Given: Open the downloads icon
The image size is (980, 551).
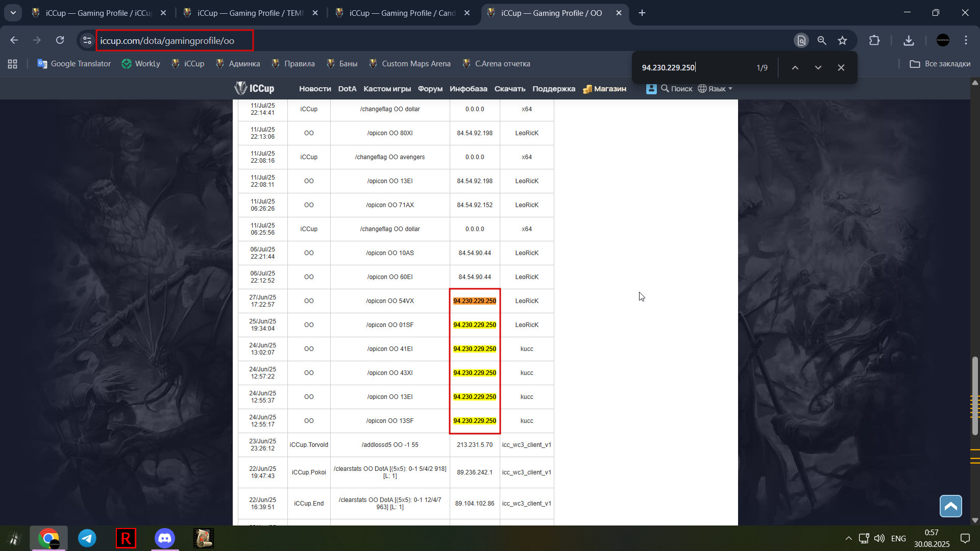Looking at the screenshot, I should pos(909,40).
